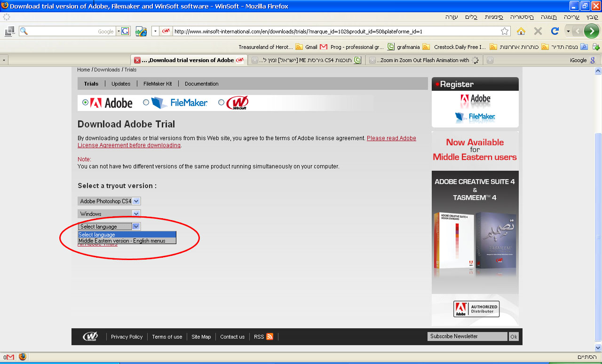Viewport: 602px width, 364px height.
Task: Choose the highlighted Select language list option
Action: pyautogui.click(x=127, y=235)
